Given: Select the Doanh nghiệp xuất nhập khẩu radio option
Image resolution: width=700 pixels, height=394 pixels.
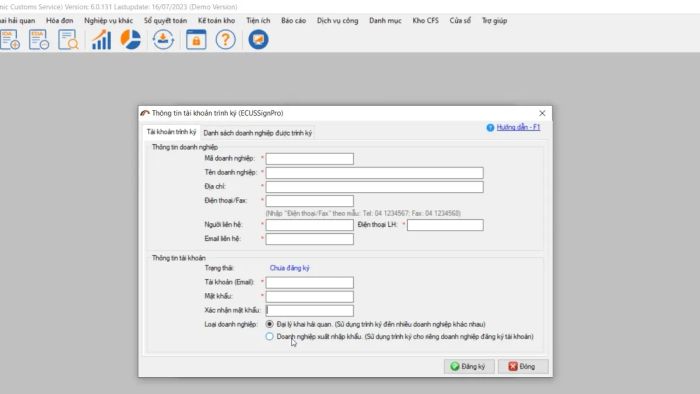Looking at the screenshot, I should (269, 336).
